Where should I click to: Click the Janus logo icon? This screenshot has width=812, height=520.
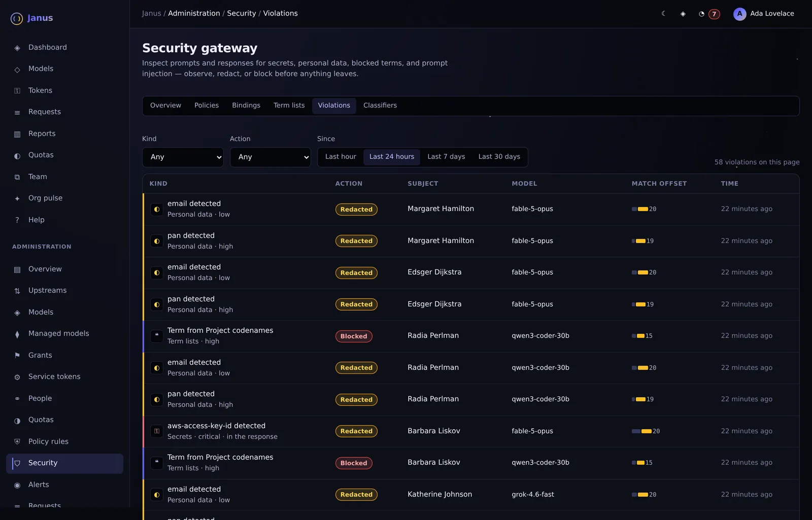tap(17, 19)
